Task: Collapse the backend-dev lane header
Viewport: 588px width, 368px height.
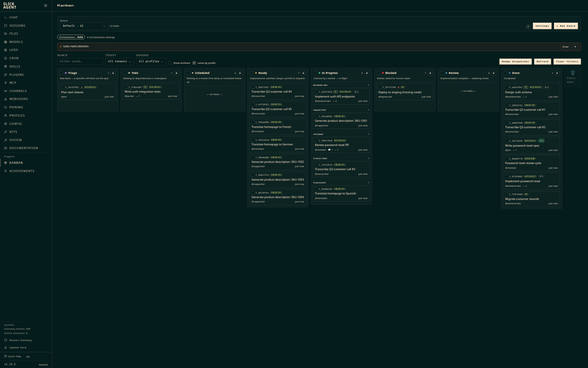Action: pos(341,85)
